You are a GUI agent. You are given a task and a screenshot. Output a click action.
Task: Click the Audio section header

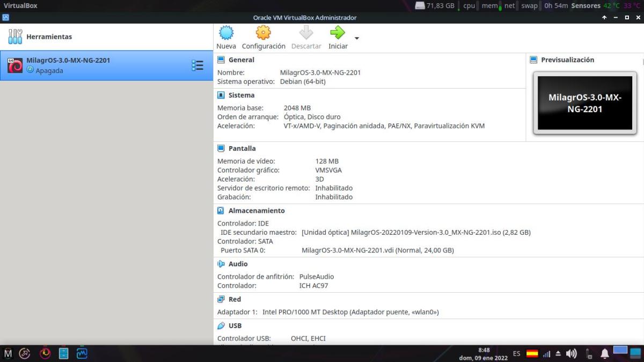coord(238,264)
